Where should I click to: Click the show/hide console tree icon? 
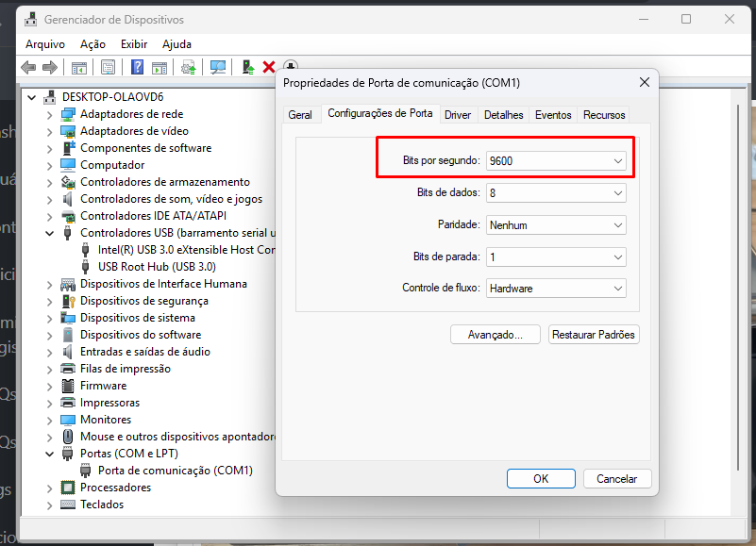click(79, 67)
